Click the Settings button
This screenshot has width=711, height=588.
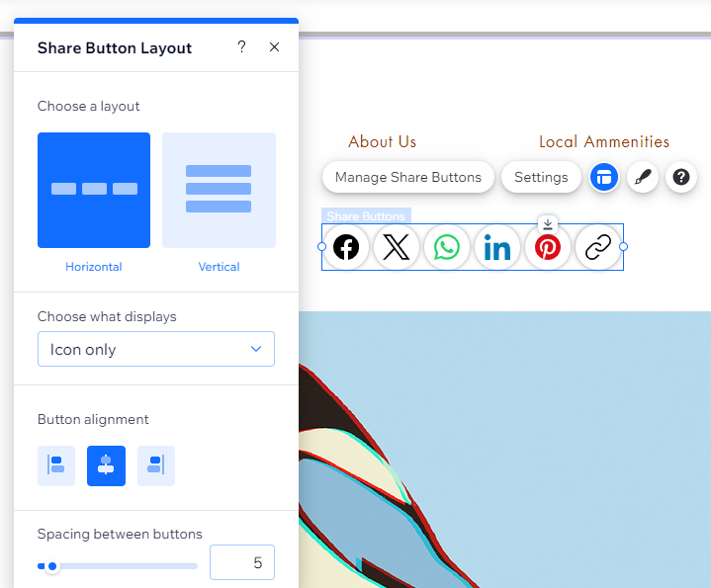[x=541, y=178]
